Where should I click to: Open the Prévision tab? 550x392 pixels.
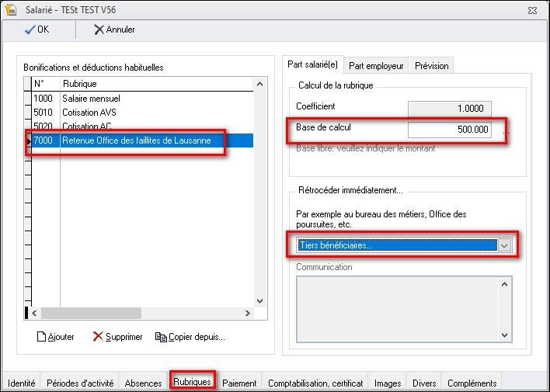(431, 66)
